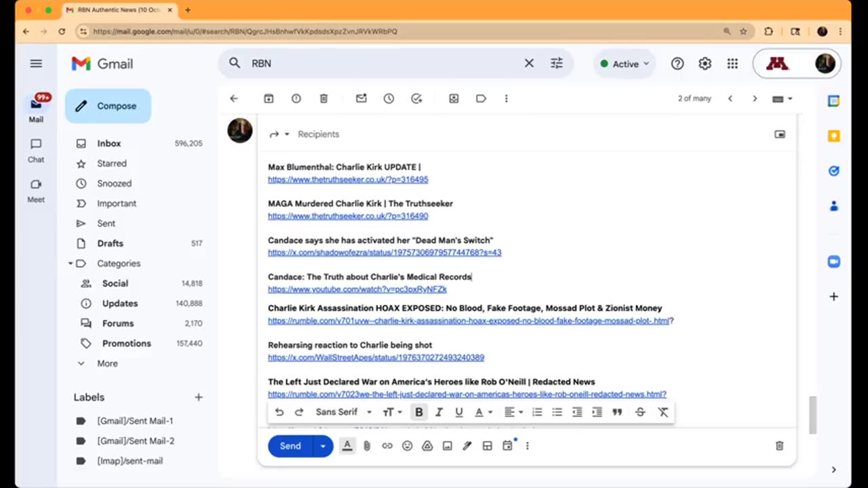Toggle numbered list formatting
The height and width of the screenshot is (488, 868).
click(x=537, y=412)
